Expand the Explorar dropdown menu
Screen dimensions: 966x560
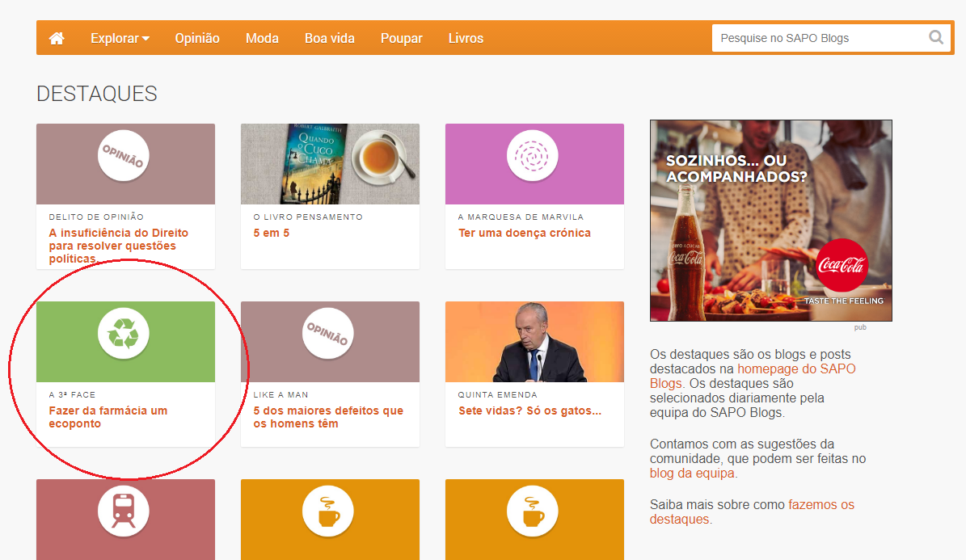click(120, 38)
